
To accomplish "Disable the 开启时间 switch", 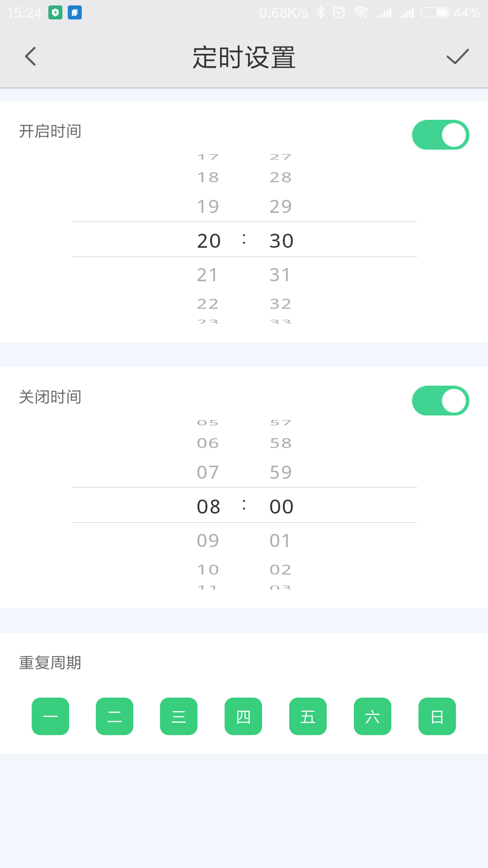I will pyautogui.click(x=441, y=135).
